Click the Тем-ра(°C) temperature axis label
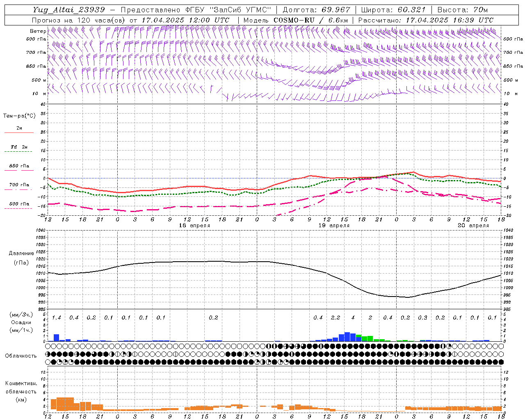 19,116
